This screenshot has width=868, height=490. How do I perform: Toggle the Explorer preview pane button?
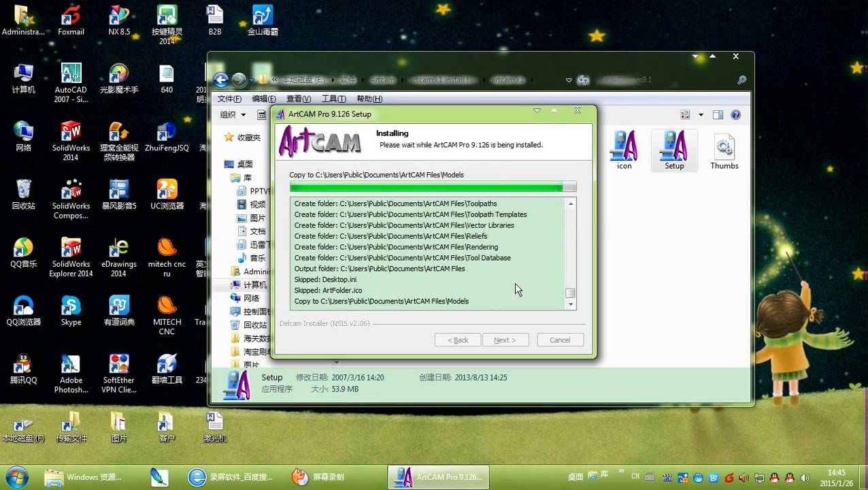click(718, 115)
